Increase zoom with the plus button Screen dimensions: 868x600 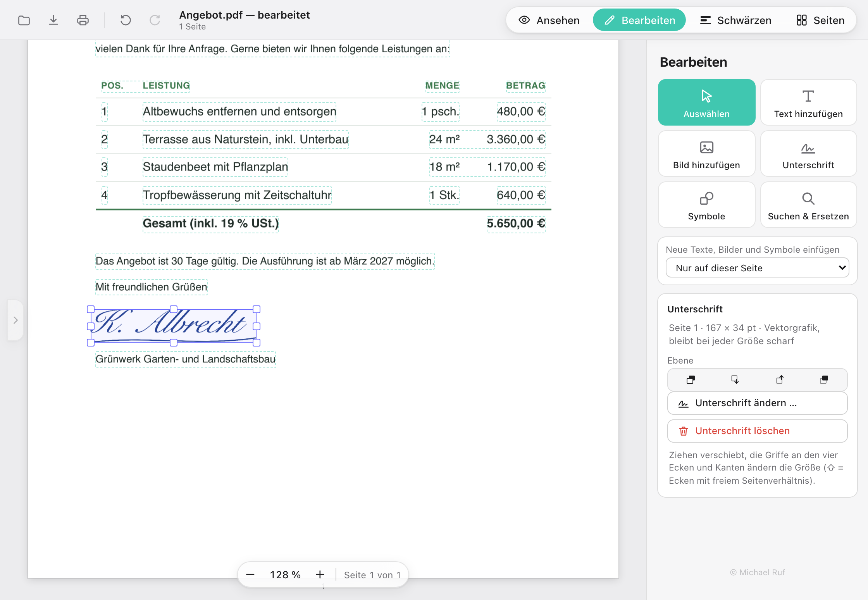point(320,574)
